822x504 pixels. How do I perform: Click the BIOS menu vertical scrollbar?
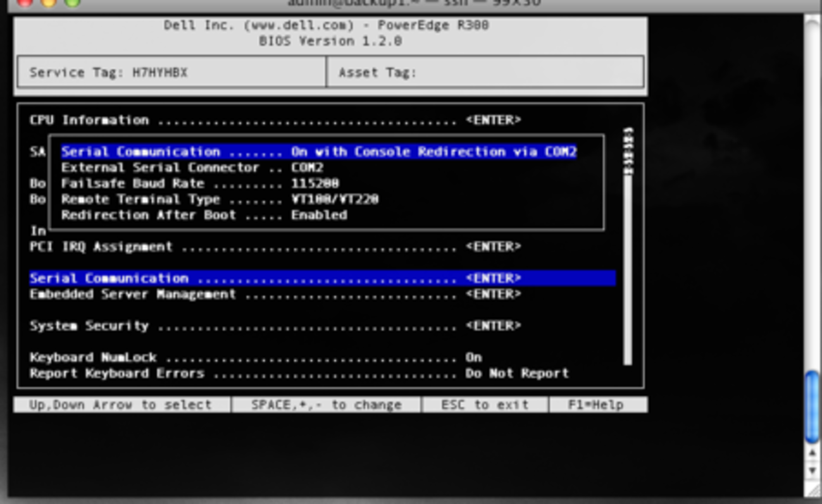(x=627, y=247)
